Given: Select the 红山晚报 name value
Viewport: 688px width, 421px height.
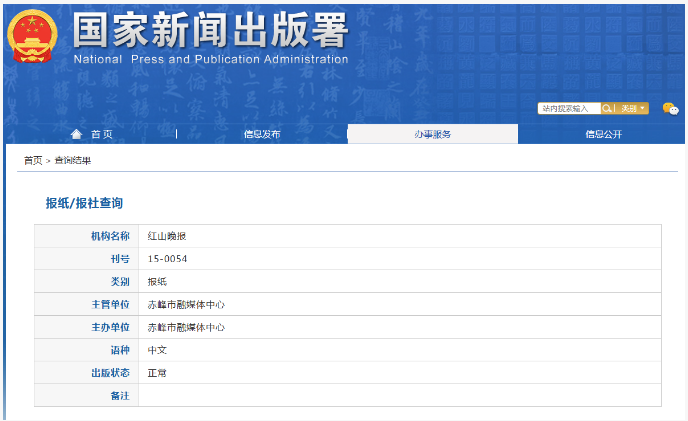Looking at the screenshot, I should 167,236.
